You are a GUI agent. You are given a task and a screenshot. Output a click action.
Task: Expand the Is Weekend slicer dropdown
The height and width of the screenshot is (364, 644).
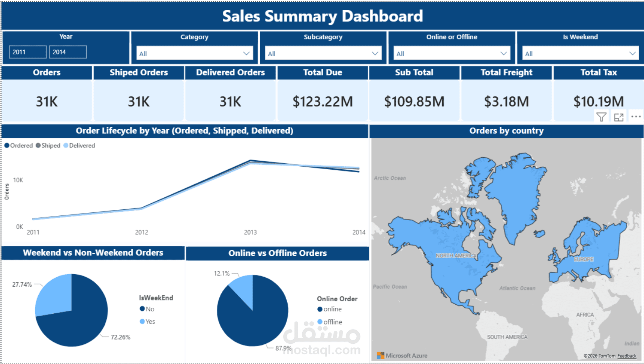pos(632,53)
